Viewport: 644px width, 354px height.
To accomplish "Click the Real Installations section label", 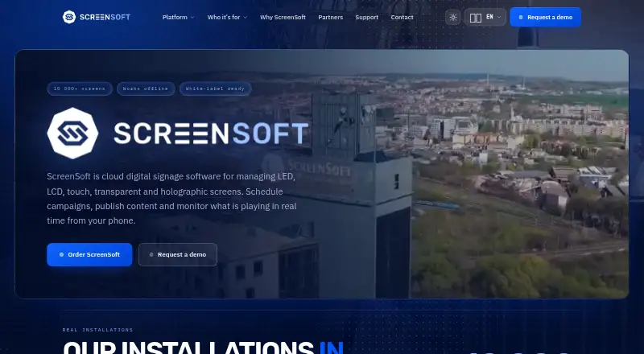I will (x=97, y=330).
